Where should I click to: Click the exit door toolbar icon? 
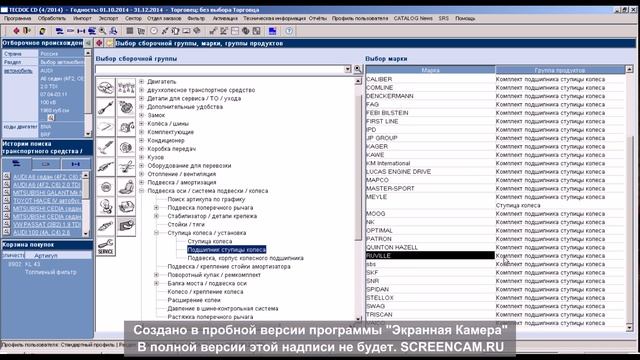pos(27,31)
